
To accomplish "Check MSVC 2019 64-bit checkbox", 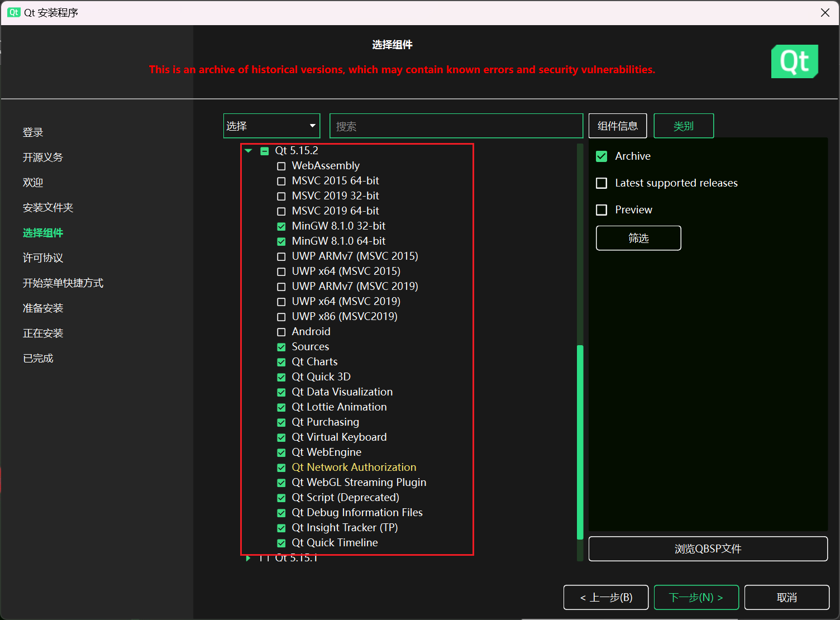I will coord(281,211).
